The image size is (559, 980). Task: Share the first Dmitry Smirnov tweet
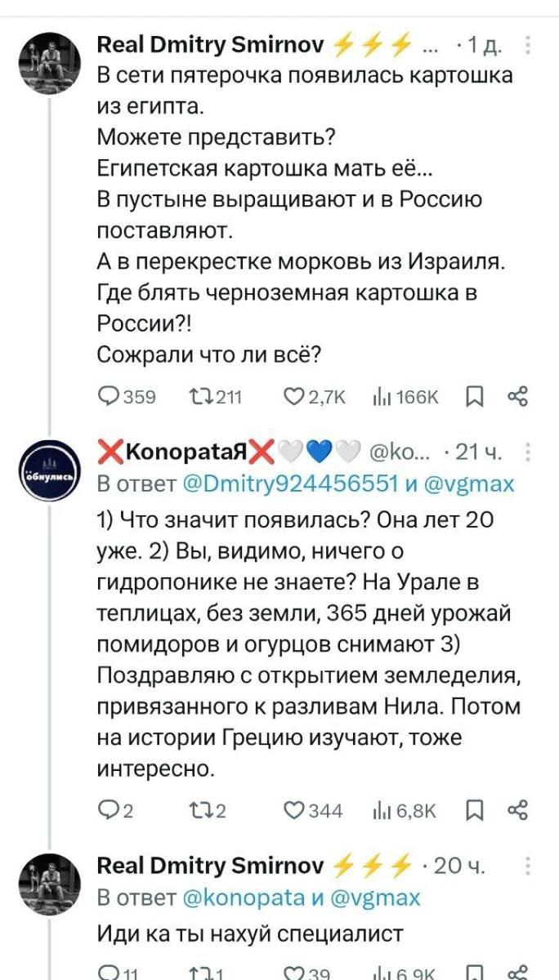pos(517,397)
